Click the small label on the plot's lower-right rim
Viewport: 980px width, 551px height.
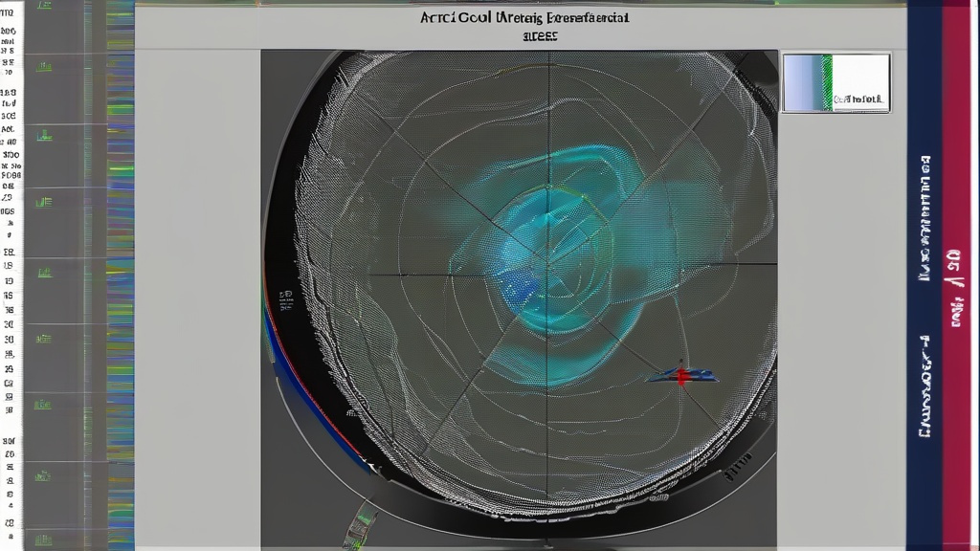pyautogui.click(x=735, y=466)
